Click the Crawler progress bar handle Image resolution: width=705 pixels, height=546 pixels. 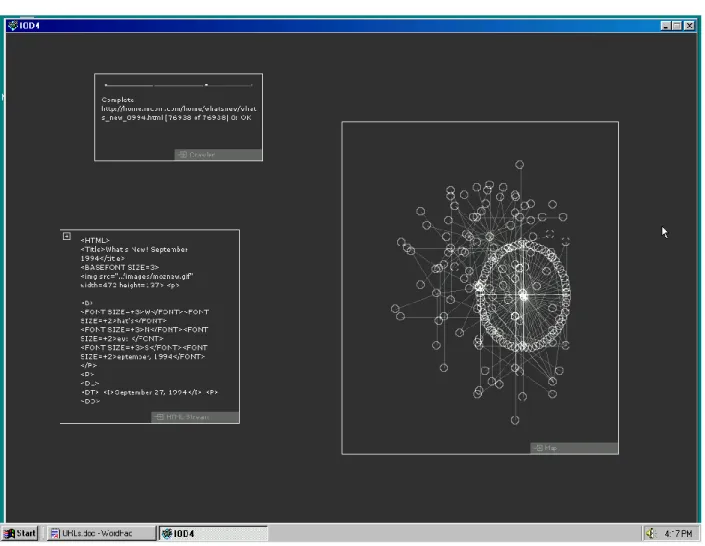point(206,85)
